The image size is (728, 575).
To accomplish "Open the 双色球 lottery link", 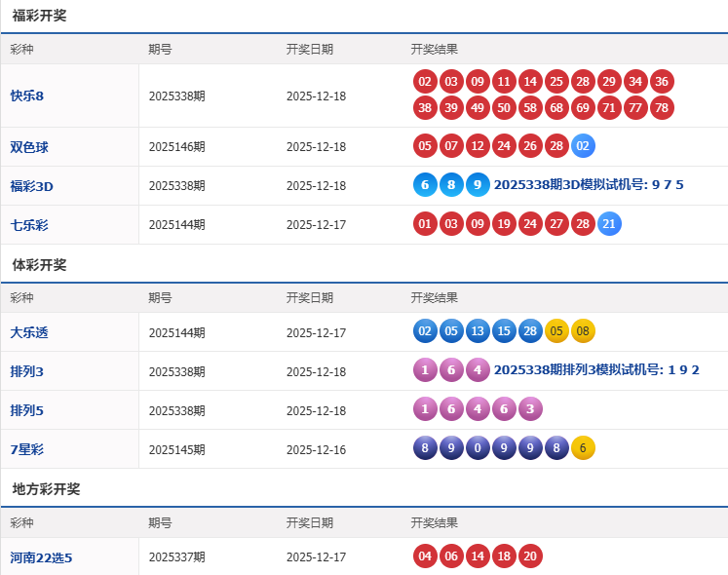I will click(29, 147).
